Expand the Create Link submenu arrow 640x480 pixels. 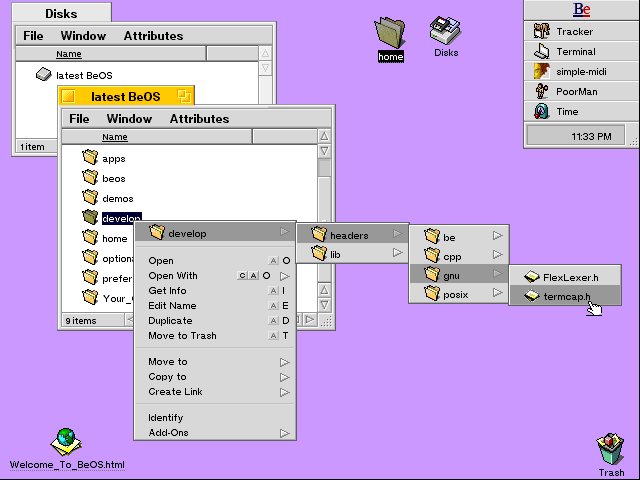284,392
